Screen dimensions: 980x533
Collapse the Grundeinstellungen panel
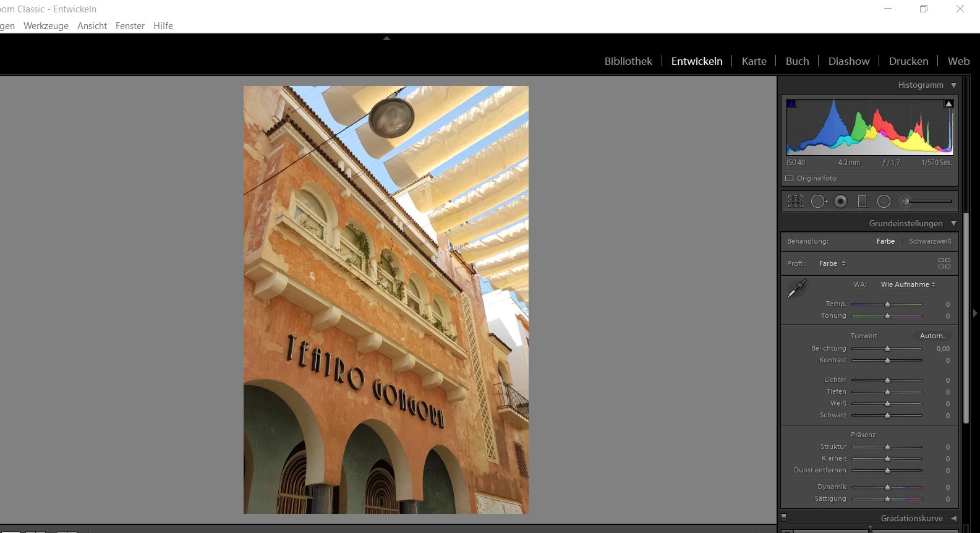[953, 223]
